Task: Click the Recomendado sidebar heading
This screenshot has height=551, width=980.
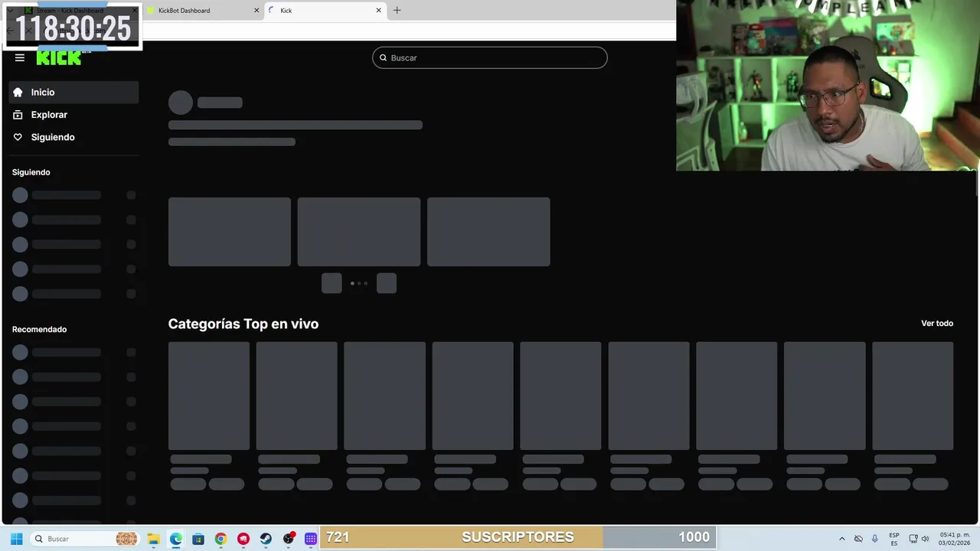Action: (40, 329)
